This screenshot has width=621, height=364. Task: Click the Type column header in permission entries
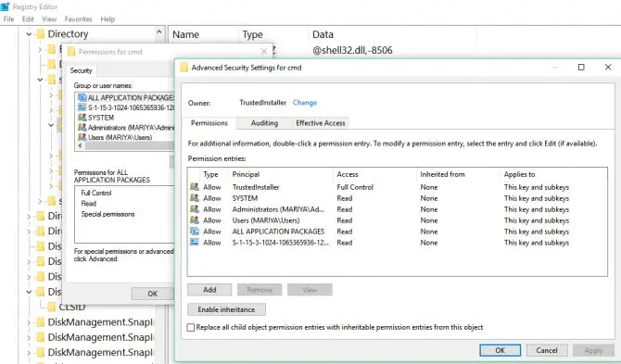pos(214,174)
